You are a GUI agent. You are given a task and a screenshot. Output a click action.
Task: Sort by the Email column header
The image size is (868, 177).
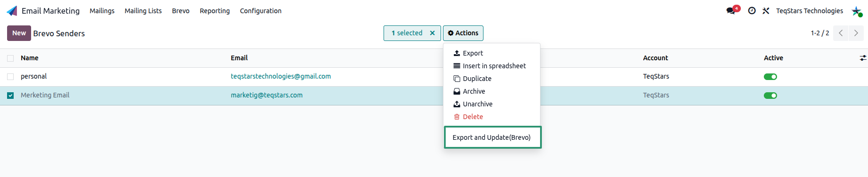[x=239, y=58]
